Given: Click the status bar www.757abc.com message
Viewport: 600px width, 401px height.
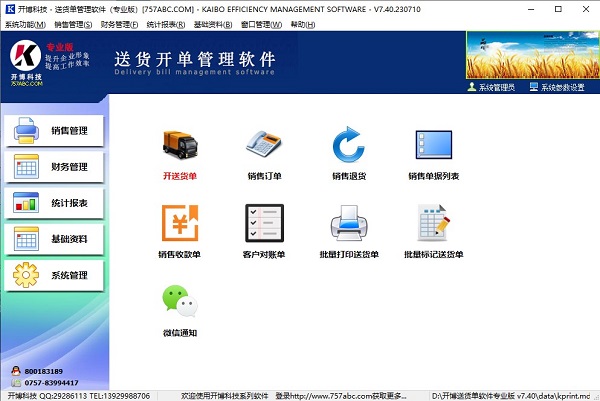Looking at the screenshot, I should (x=293, y=396).
